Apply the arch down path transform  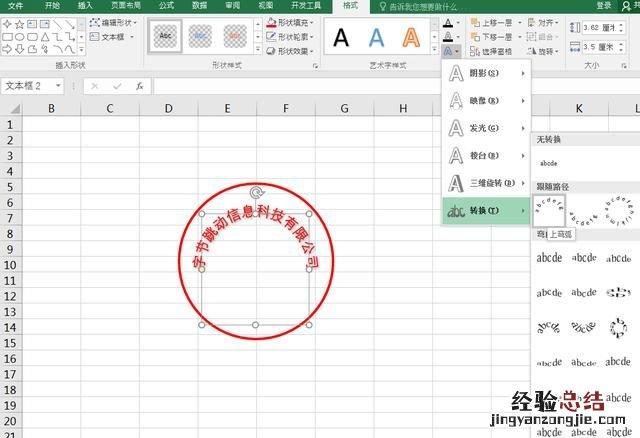point(584,217)
